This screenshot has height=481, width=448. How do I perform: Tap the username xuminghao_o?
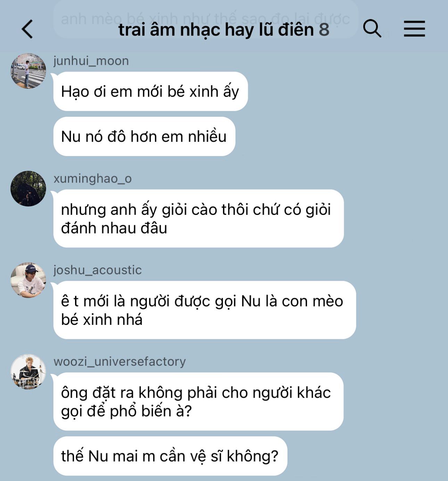92,178
